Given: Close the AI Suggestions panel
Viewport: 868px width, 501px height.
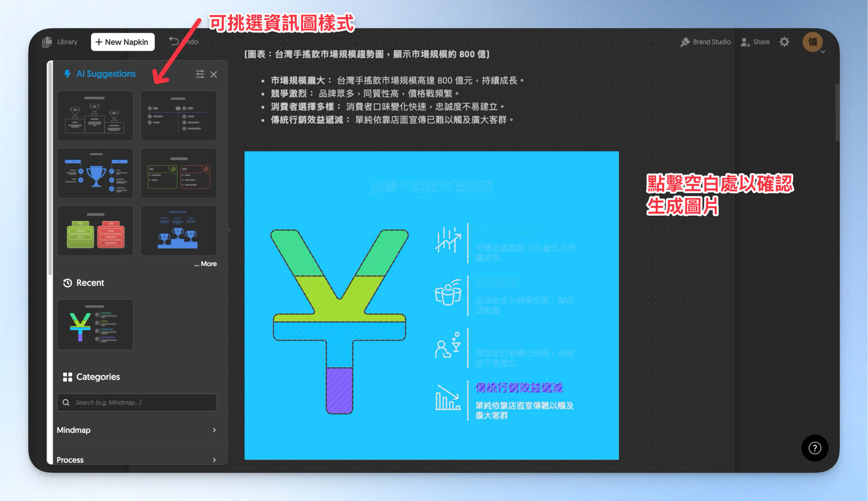Looking at the screenshot, I should [214, 74].
